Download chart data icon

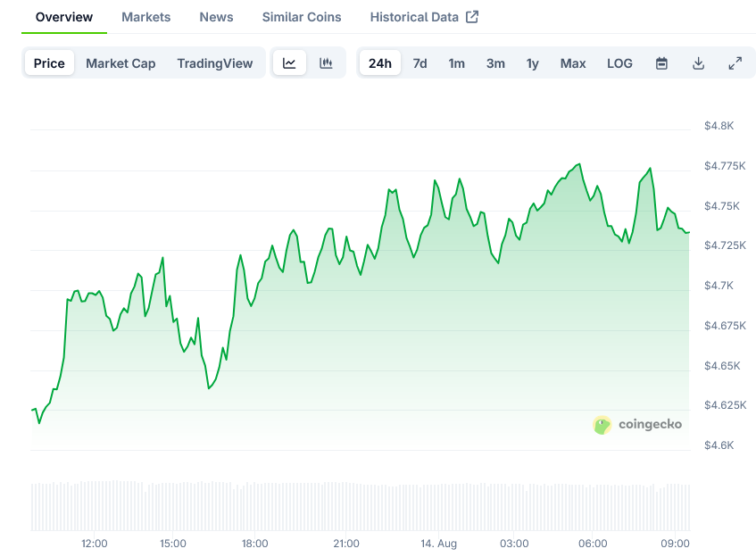[x=698, y=63]
